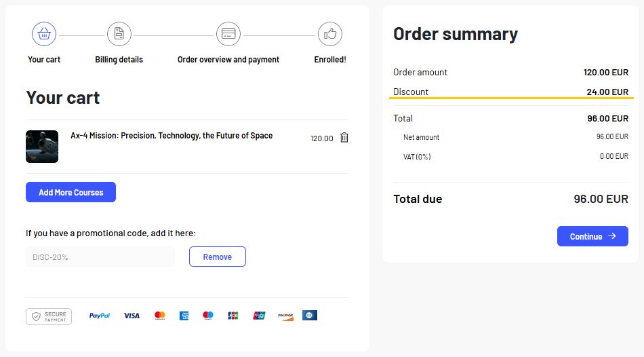Click the promotional code field DISC-20%
Image resolution: width=644 pixels, height=357 pixels.
100,257
